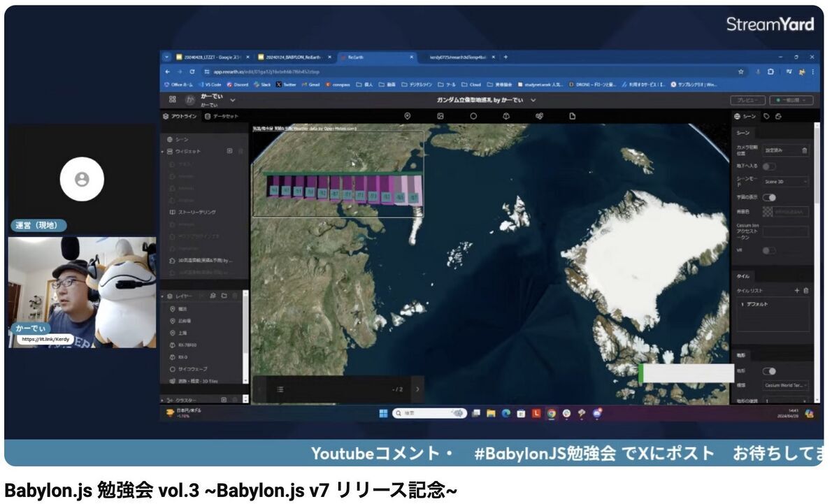Open the Discord bookmark
The width and height of the screenshot is (839, 504).
click(237, 85)
